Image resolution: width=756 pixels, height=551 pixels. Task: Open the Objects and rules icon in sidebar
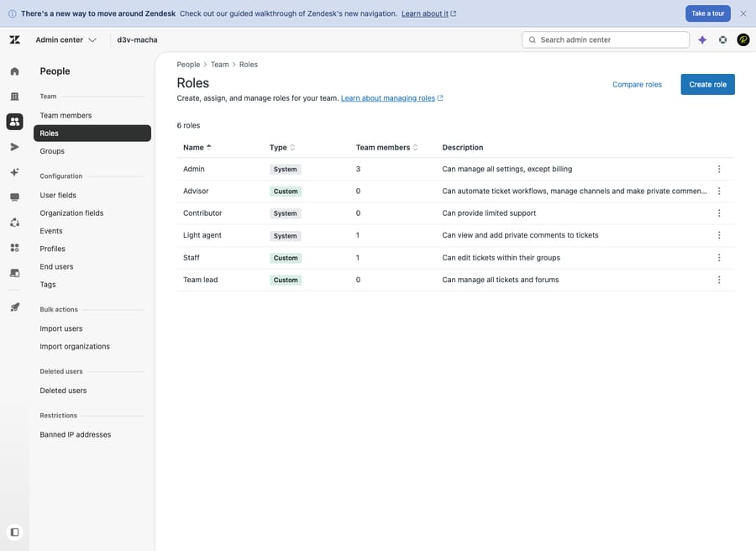pyautogui.click(x=14, y=223)
